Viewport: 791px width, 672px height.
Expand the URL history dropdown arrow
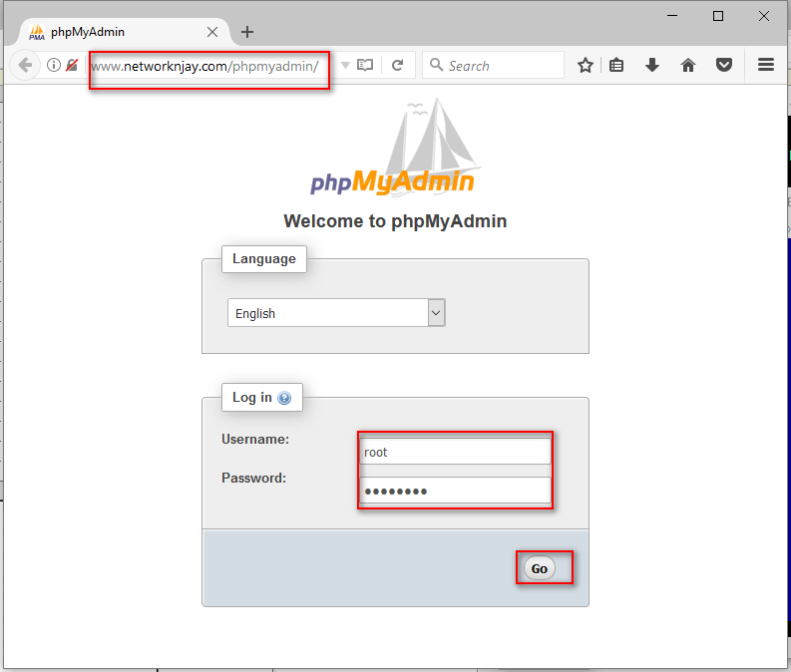coord(345,65)
